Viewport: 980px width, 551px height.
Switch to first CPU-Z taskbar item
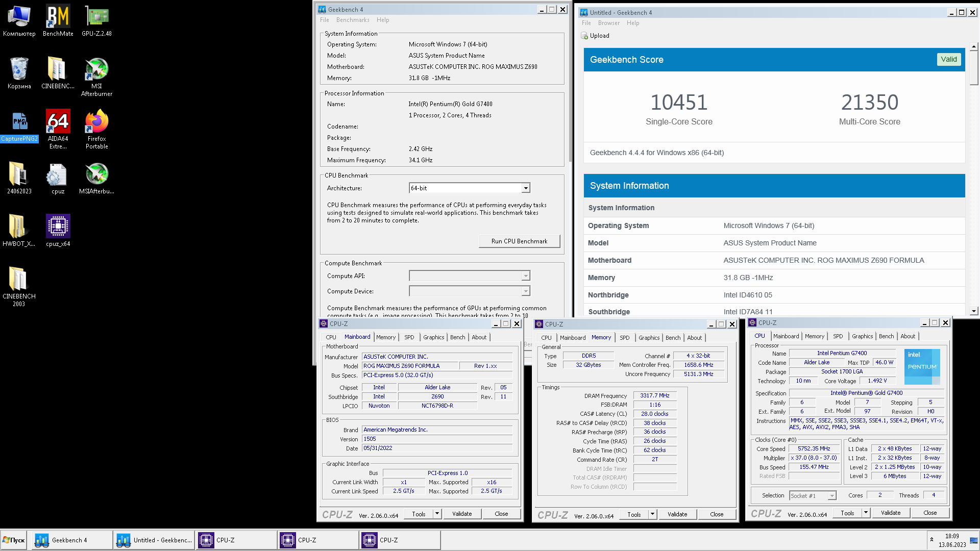tap(236, 540)
